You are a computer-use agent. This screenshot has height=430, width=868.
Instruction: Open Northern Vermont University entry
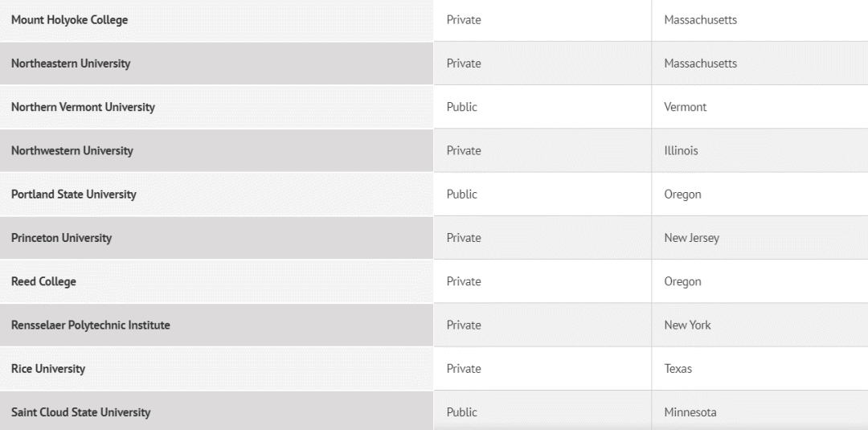[83, 108]
